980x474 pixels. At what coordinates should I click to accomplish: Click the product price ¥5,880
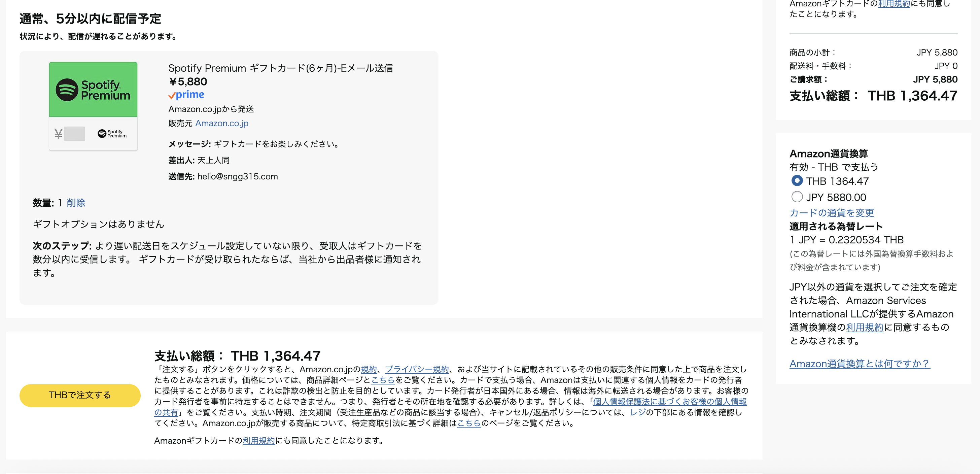[187, 81]
